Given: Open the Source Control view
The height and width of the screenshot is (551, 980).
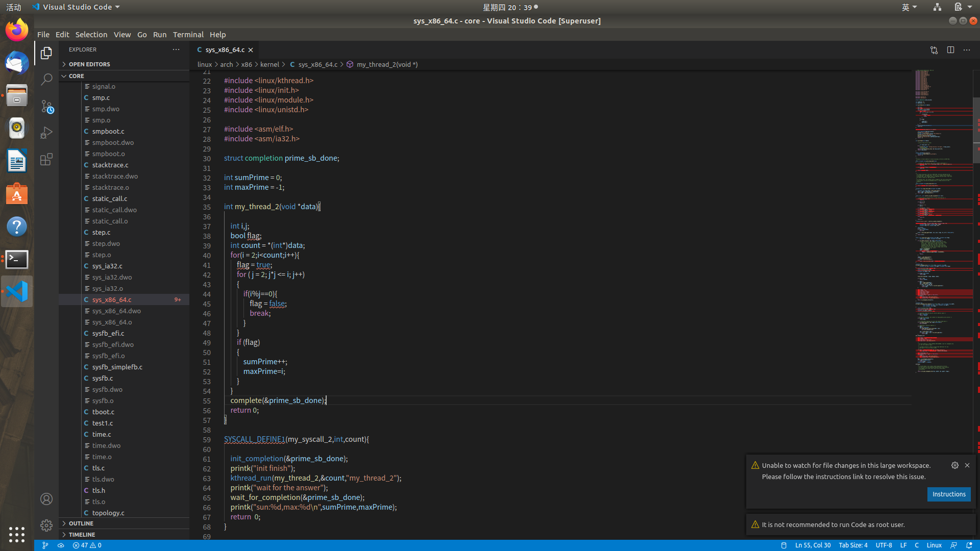Looking at the screenshot, I should 46,106.
